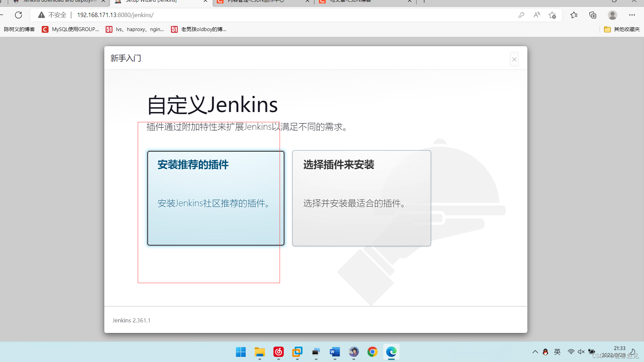Open the 陈树义的博客 bookmark
644x362 pixels.
pos(19,29)
